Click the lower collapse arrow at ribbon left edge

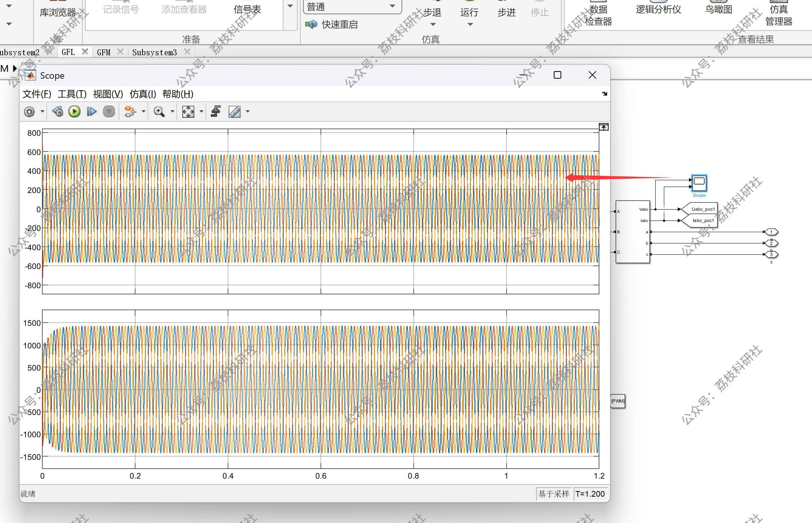[9, 24]
